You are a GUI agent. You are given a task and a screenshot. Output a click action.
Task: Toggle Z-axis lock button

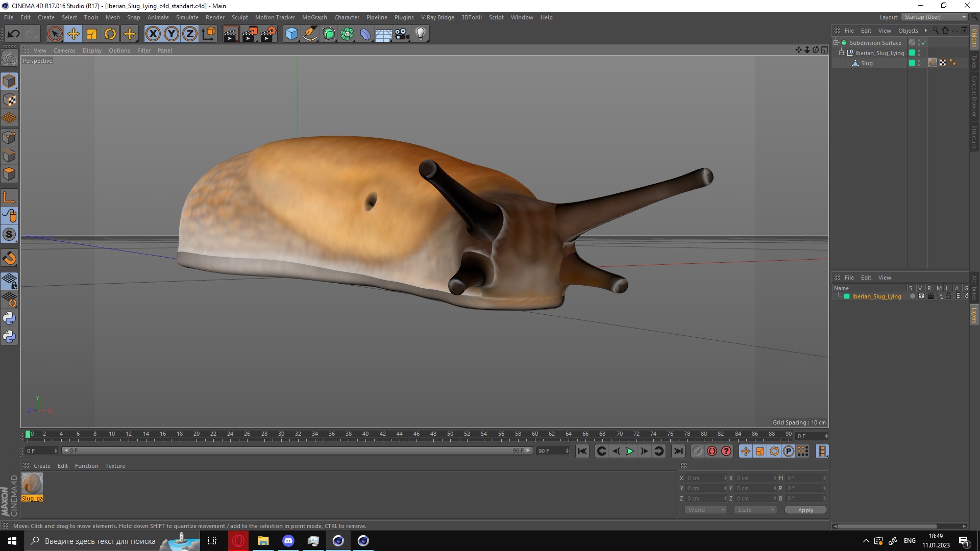(189, 34)
